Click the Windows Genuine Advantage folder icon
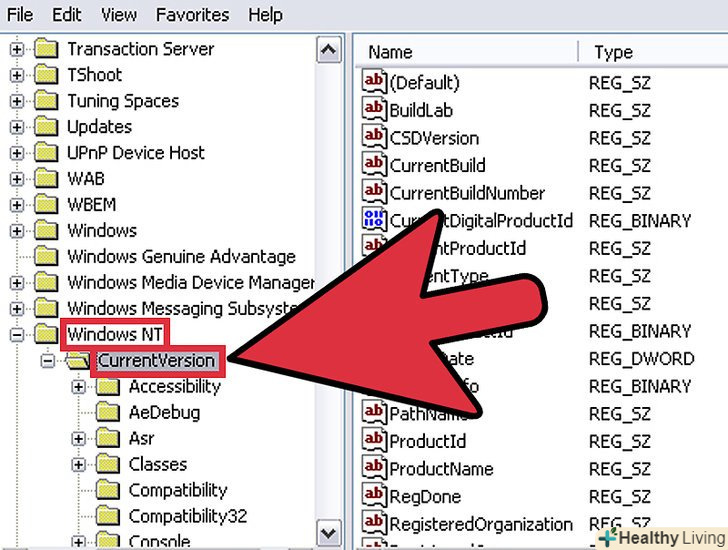The width and height of the screenshot is (728, 550). [46, 256]
